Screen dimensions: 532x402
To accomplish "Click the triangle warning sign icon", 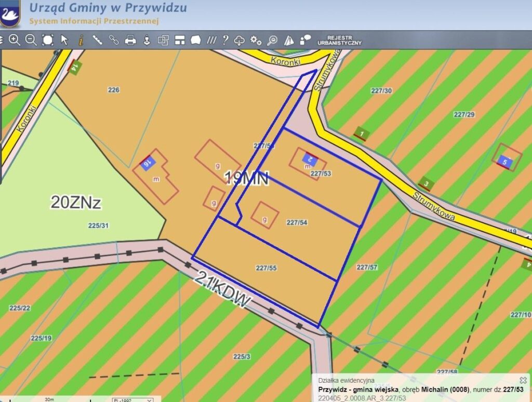I will coord(289,41).
